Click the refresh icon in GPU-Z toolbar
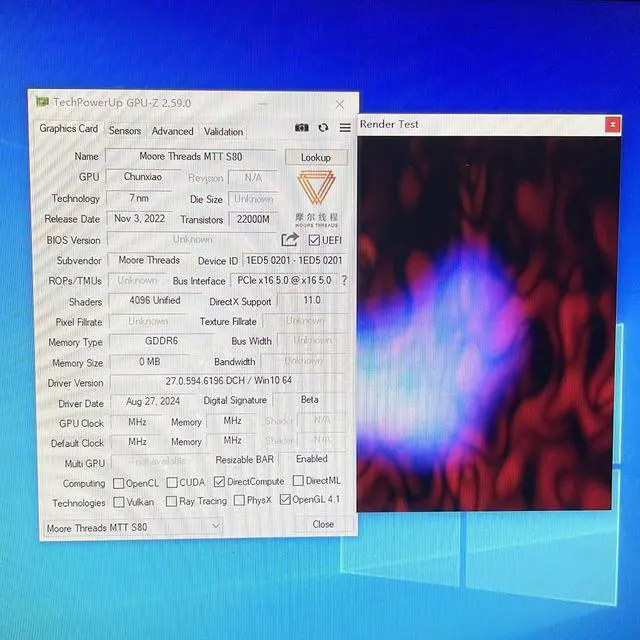 323,128
